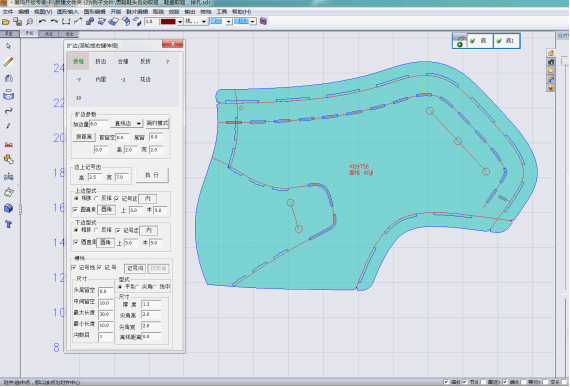Click the magnifier zoom icon in toolbar
Image resolution: width=570 pixels, height=387 pixels.
point(30,22)
